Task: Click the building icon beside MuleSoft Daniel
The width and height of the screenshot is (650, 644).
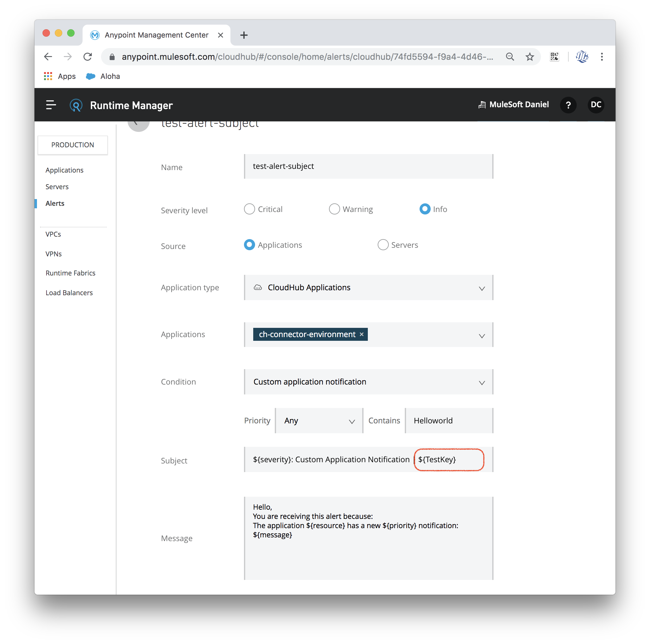Action: coord(482,104)
